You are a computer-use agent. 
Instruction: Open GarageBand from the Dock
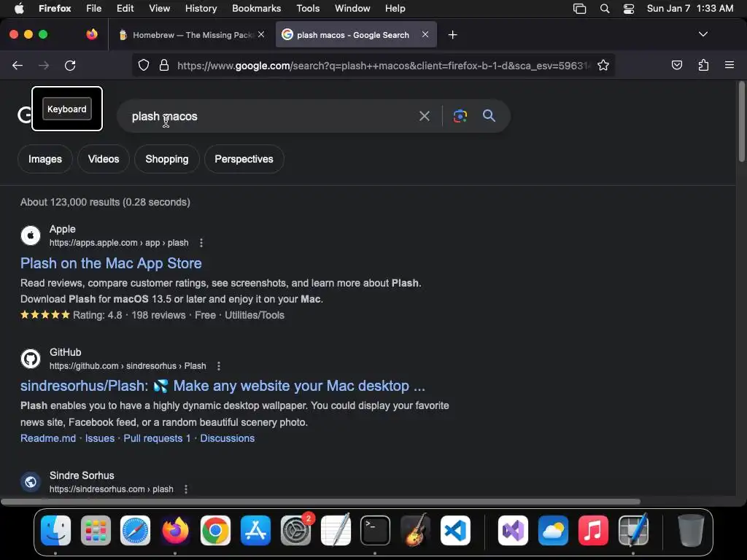(415, 531)
